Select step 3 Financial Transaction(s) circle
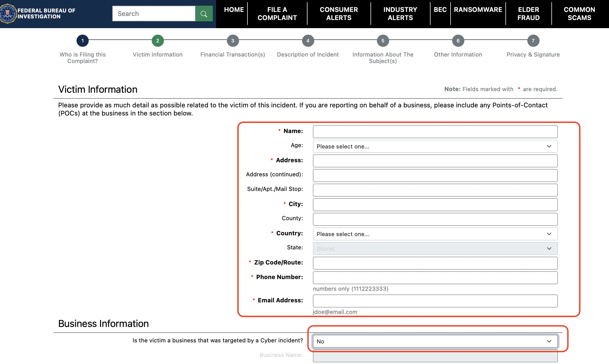Image resolution: width=609 pixels, height=364 pixels. [233, 41]
